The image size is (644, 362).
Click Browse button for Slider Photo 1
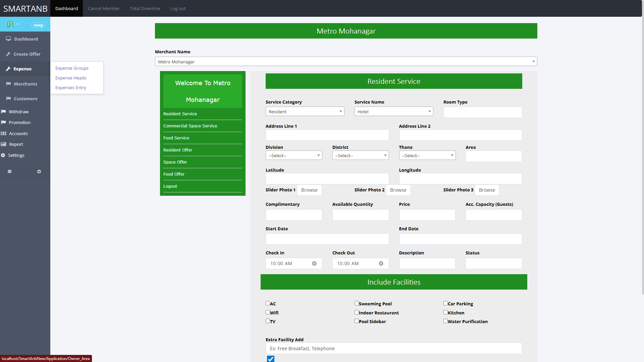(309, 190)
